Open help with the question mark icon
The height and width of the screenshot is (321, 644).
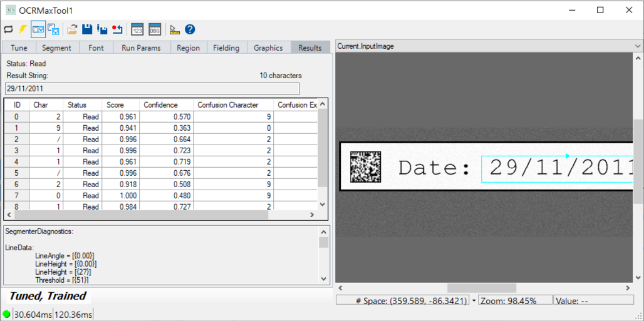click(x=190, y=29)
